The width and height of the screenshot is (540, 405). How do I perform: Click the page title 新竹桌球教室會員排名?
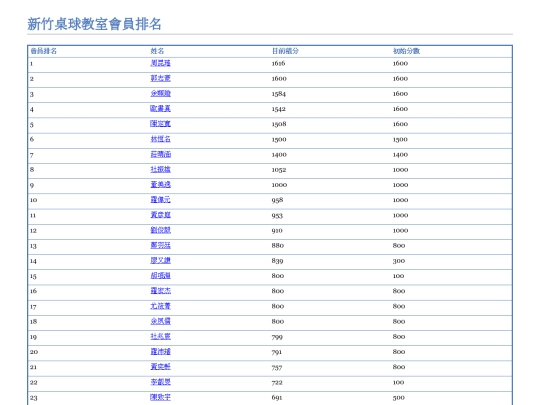tap(94, 24)
